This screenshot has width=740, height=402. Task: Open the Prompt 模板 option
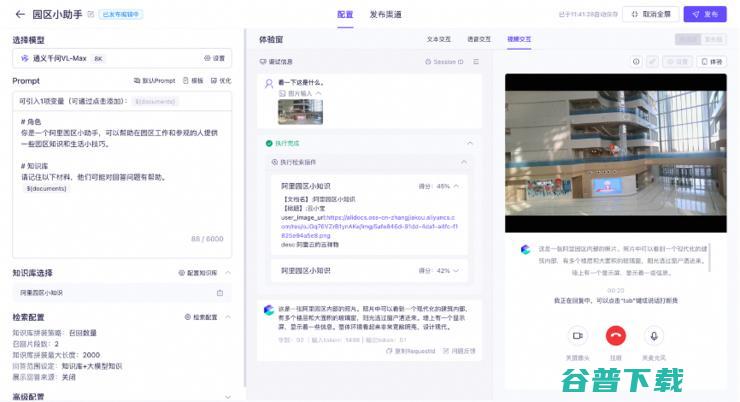(193, 81)
